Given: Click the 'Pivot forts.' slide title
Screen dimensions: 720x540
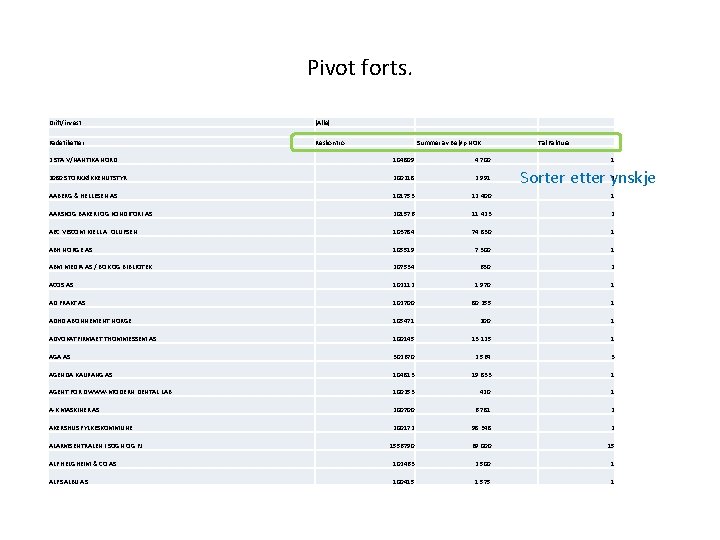Looking at the screenshot, I should pos(360,69).
